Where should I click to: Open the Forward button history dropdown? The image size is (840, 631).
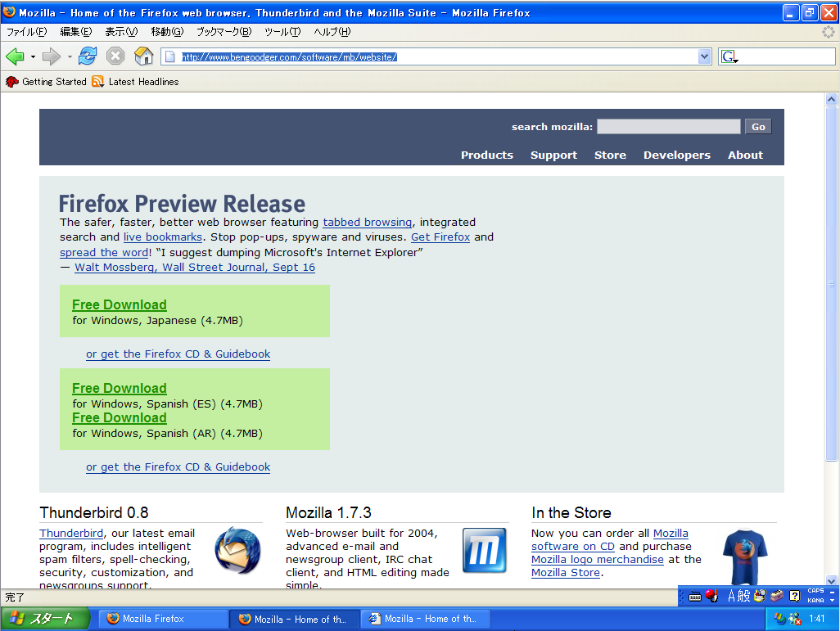tap(70, 56)
